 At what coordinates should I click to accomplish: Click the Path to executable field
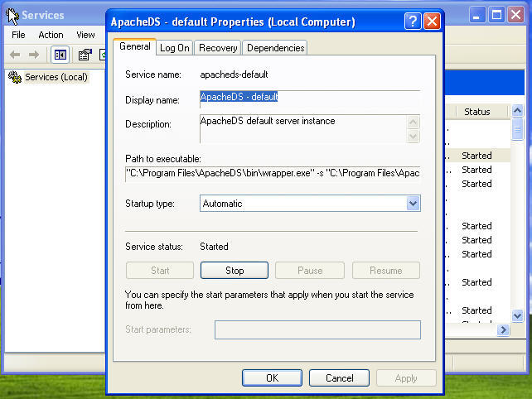point(273,174)
